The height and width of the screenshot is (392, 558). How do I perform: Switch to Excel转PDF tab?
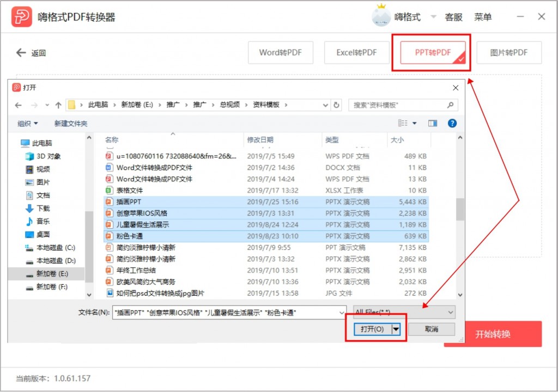coord(356,52)
